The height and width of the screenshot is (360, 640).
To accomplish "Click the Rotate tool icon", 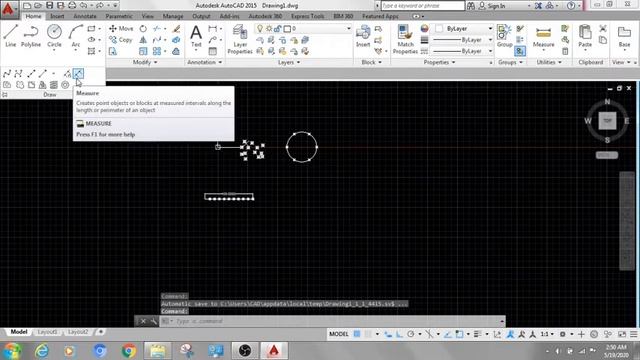I will pos(143,29).
